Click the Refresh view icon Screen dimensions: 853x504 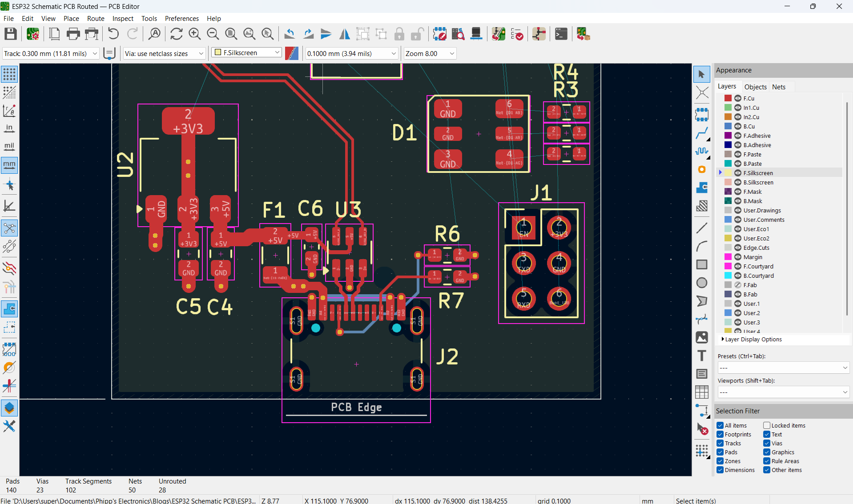[176, 34]
